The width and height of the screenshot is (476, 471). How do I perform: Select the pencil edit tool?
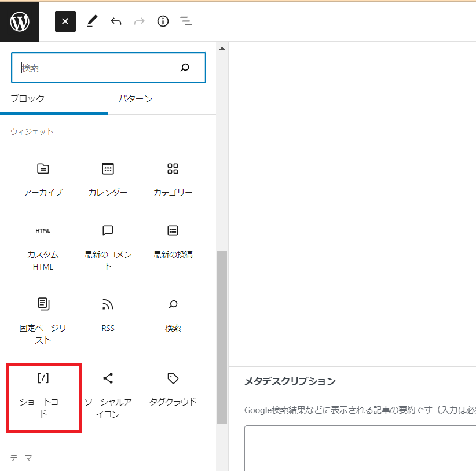[92, 21]
